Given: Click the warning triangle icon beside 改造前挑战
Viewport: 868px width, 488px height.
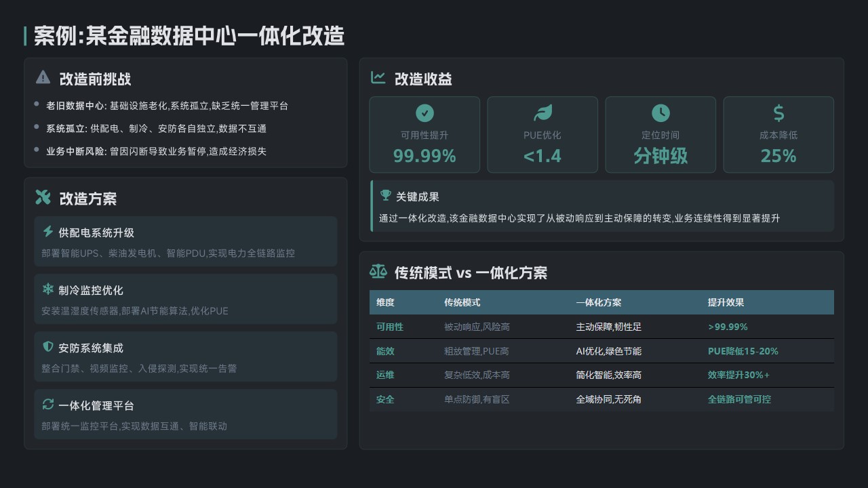Looking at the screenshot, I should coord(43,77).
